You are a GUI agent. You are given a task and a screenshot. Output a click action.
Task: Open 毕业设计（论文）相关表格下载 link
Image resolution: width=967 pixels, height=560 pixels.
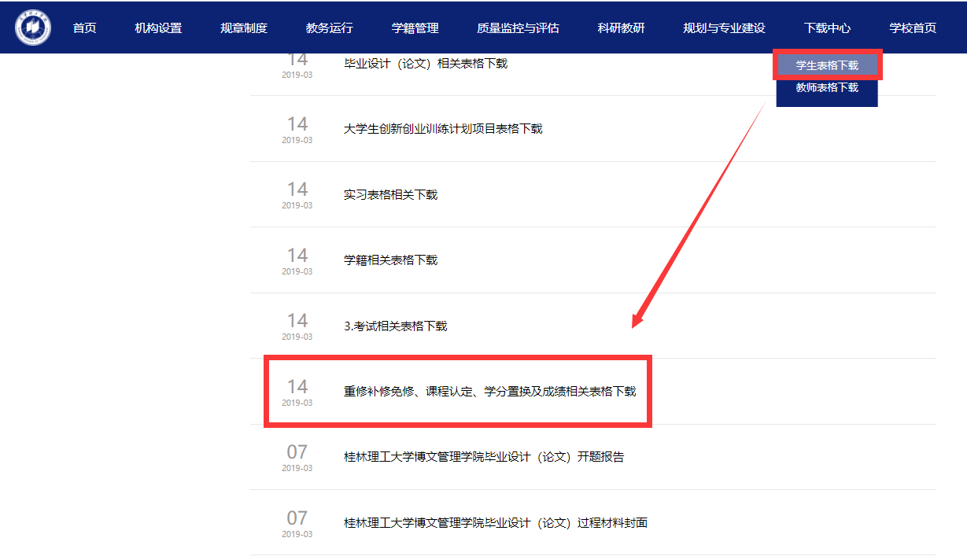pyautogui.click(x=426, y=64)
